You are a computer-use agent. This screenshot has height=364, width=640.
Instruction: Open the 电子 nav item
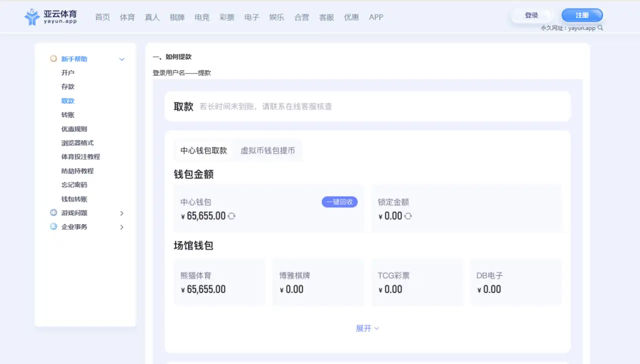click(x=251, y=17)
